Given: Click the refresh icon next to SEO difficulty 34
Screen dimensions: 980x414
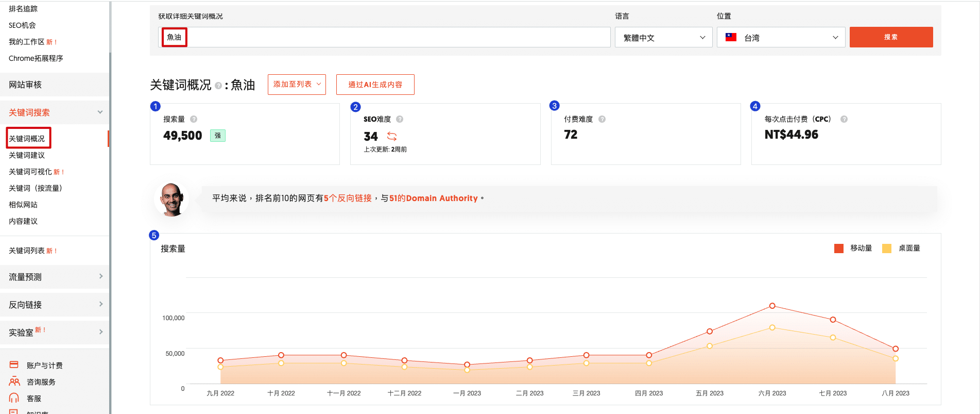Looking at the screenshot, I should click(x=392, y=137).
